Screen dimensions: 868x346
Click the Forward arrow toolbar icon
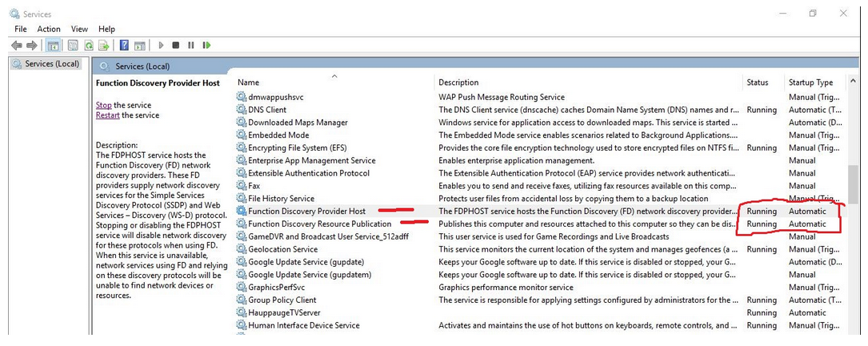point(31,46)
